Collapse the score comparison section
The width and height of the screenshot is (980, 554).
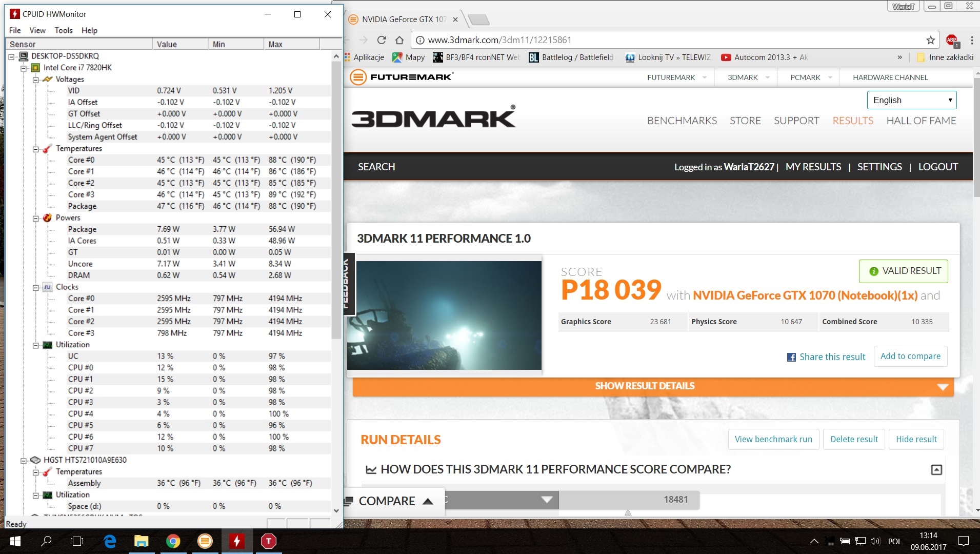(x=936, y=470)
